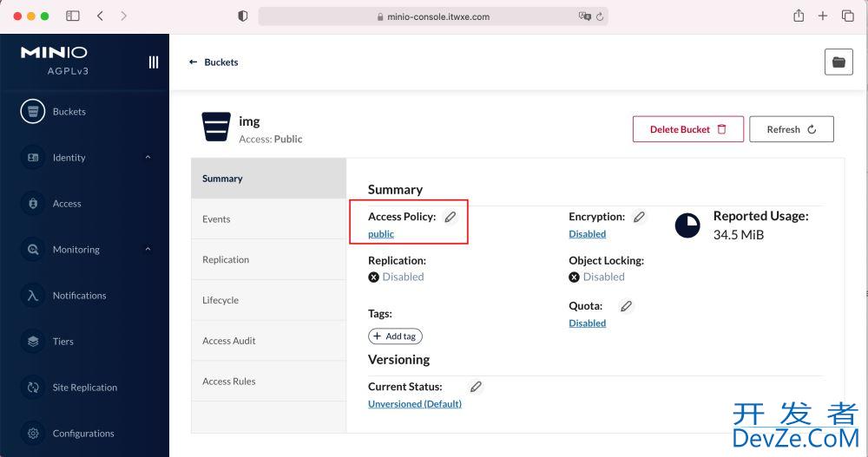
Task: Expand the Monitoring menu chevron
Action: [x=148, y=249]
